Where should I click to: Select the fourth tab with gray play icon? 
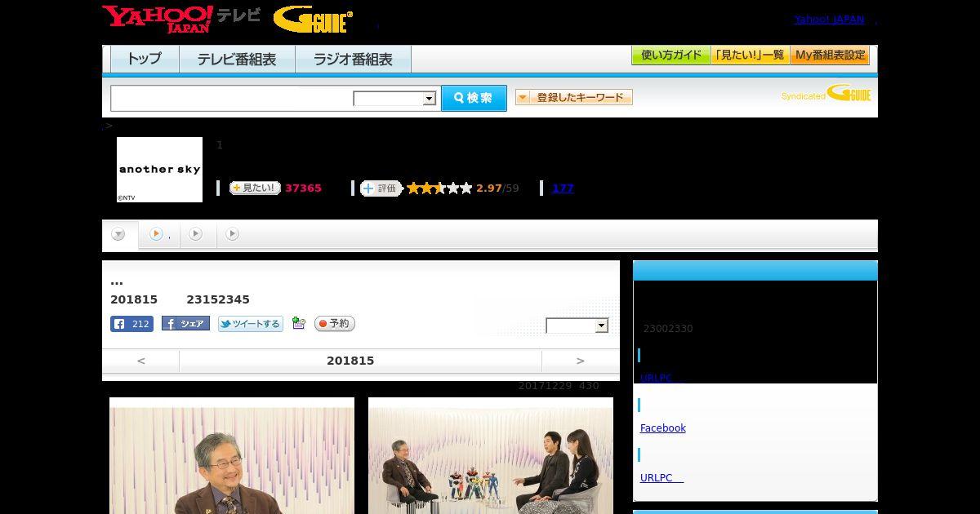(233, 234)
